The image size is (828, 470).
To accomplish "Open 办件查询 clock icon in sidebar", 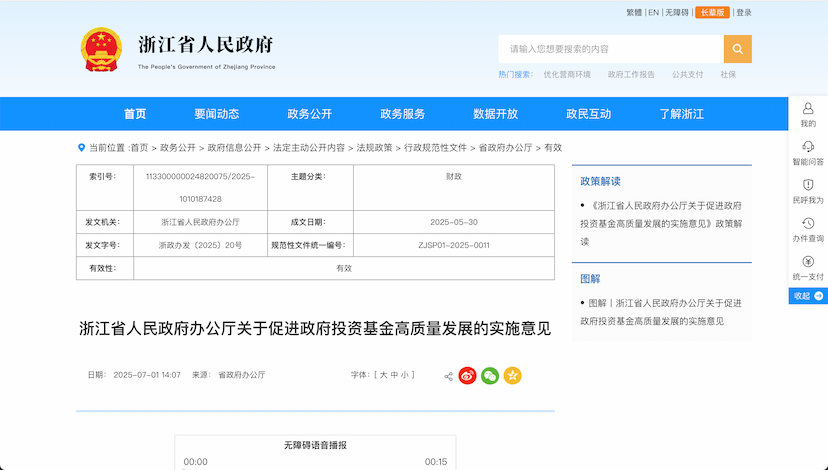I will pos(808,223).
